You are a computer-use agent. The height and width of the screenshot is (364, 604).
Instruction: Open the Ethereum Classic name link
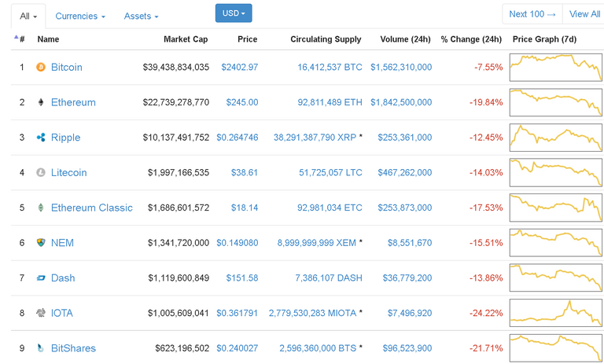(x=91, y=208)
